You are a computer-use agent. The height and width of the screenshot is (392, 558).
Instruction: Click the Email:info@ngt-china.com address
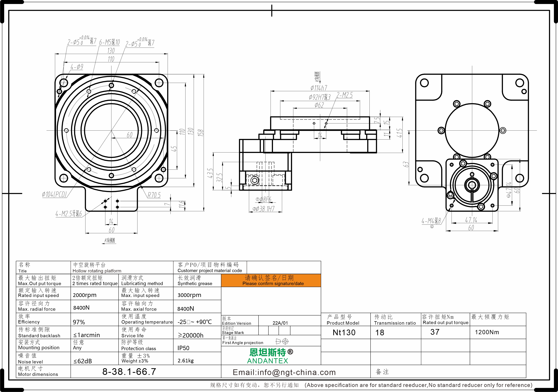[x=284, y=372]
